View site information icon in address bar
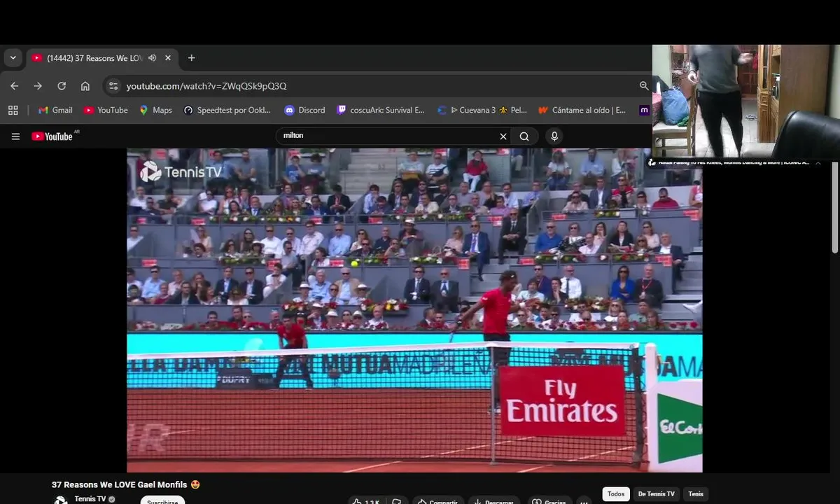 [113, 86]
